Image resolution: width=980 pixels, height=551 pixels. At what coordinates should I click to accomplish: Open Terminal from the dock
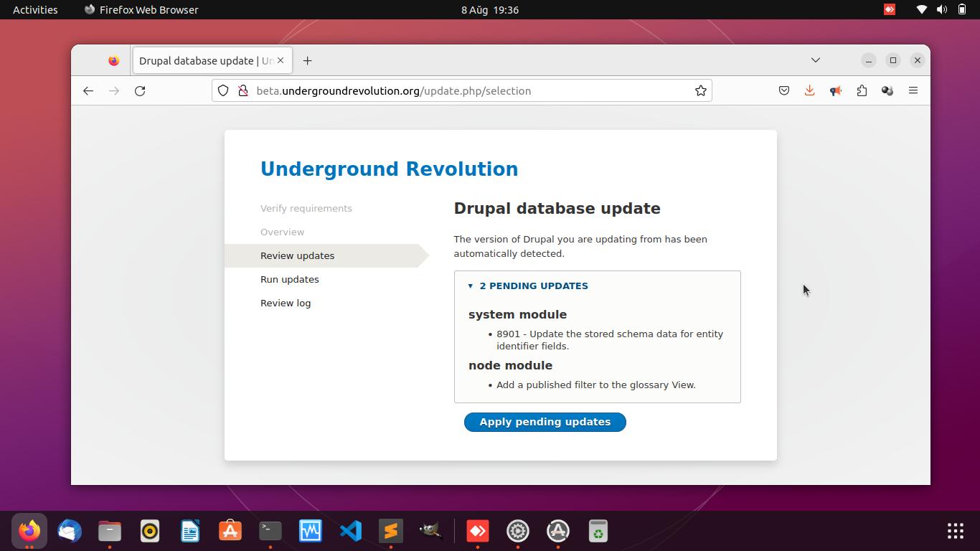[x=270, y=531]
